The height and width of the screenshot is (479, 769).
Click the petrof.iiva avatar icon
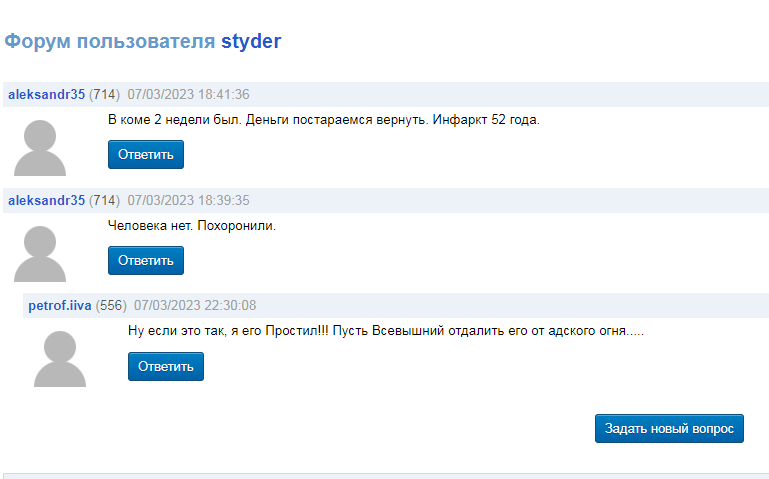pos(60,358)
